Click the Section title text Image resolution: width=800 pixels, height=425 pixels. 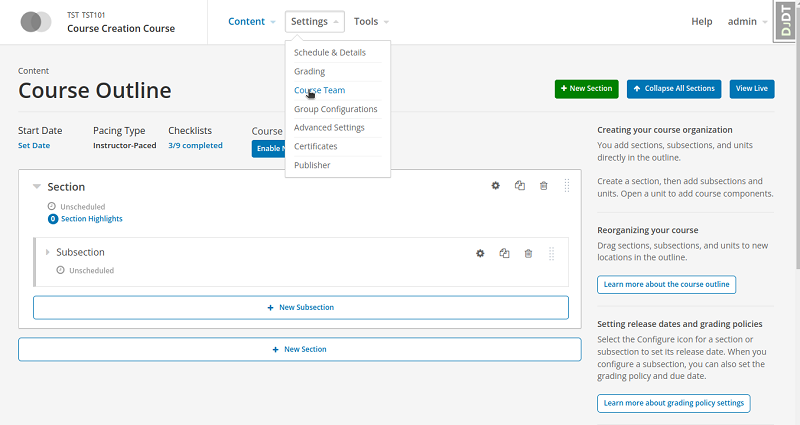(66, 187)
